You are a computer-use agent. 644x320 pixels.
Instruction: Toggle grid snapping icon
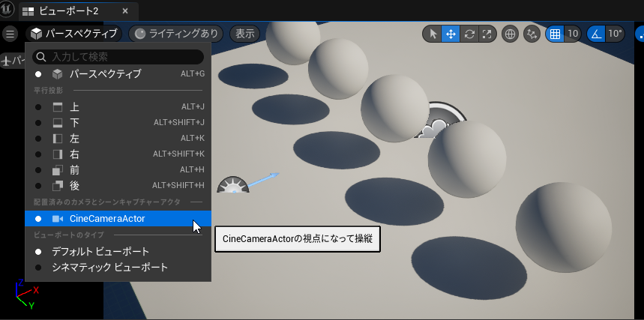[555, 34]
